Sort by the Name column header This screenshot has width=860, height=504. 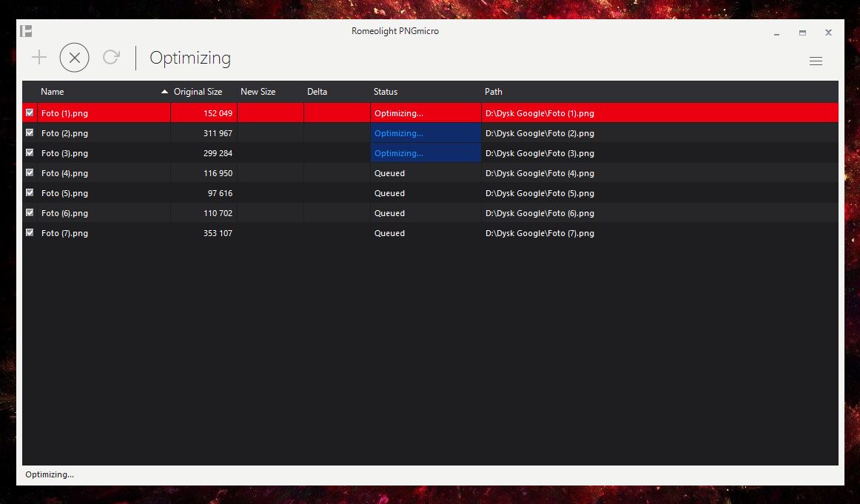[52, 92]
